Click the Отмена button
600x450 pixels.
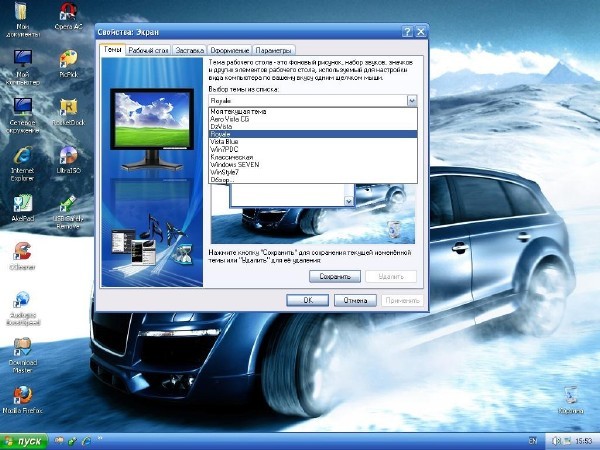pos(355,300)
